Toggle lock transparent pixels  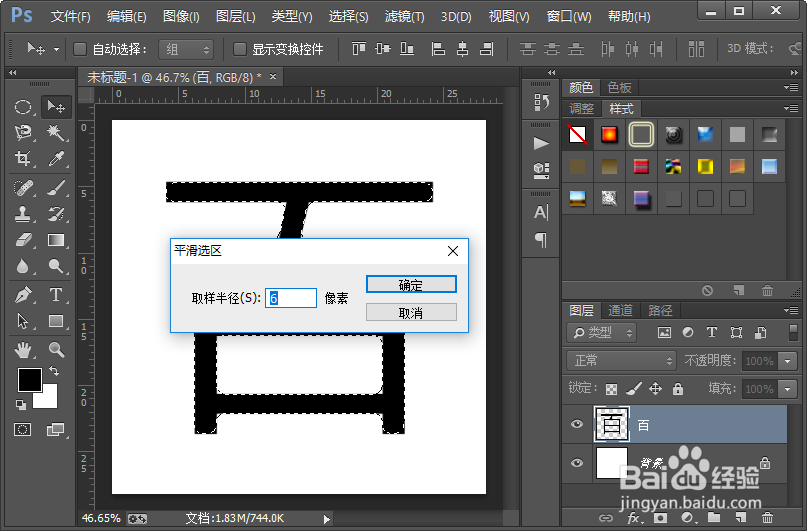tap(611, 389)
